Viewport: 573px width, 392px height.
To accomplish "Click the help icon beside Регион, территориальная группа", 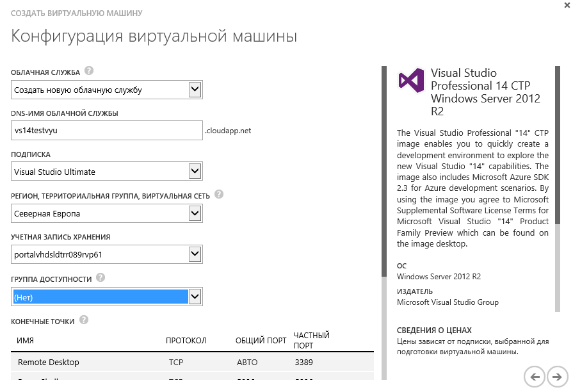I will 219,194.
